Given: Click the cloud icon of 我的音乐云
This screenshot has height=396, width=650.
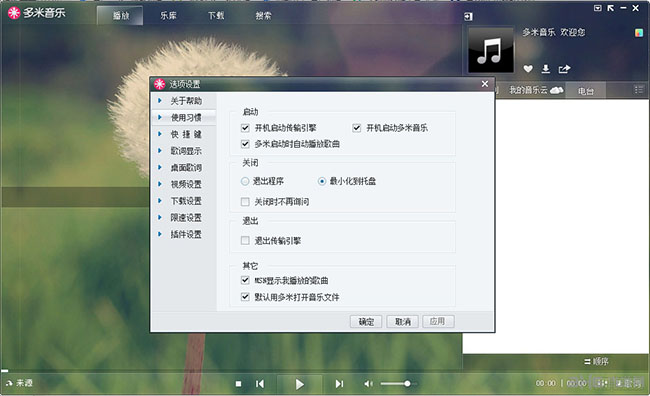Looking at the screenshot, I should click(x=556, y=90).
